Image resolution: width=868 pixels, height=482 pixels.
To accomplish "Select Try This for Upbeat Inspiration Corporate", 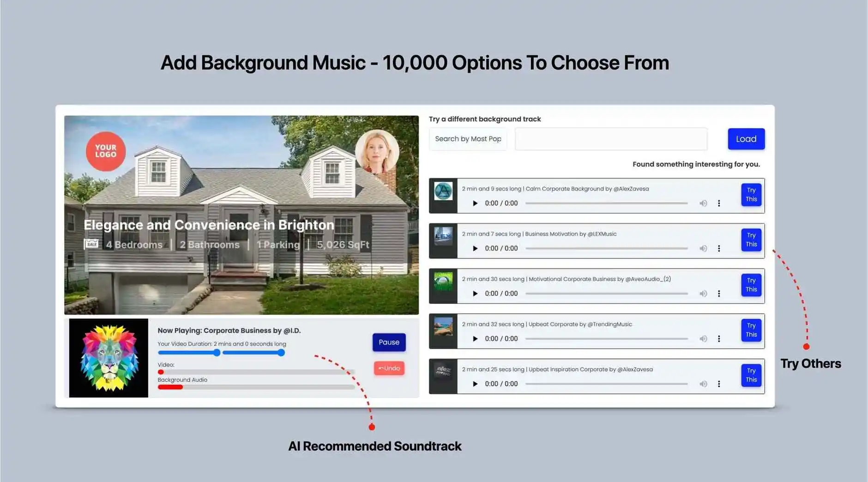I will 751,375.
